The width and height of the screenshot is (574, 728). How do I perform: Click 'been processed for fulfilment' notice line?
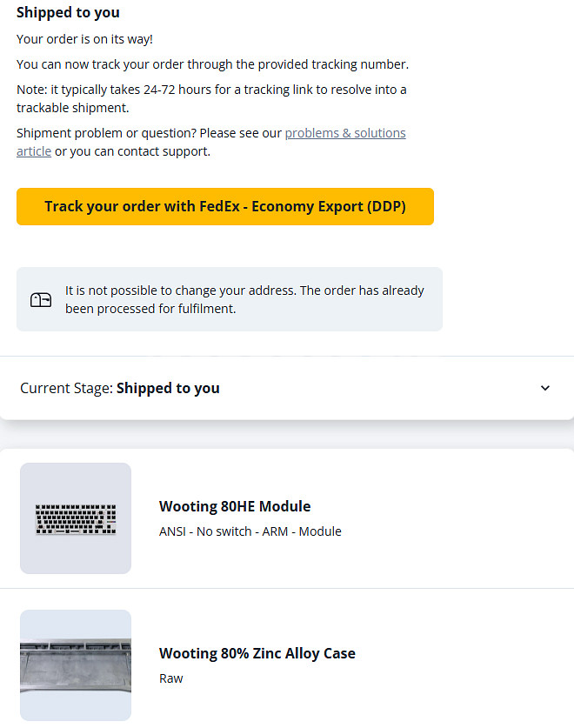[150, 309]
